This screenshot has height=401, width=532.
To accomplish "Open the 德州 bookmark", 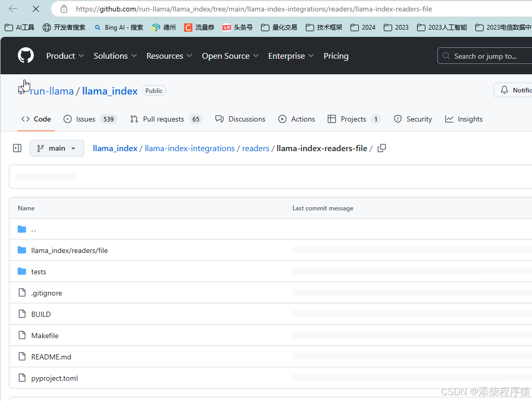I will click(x=164, y=28).
